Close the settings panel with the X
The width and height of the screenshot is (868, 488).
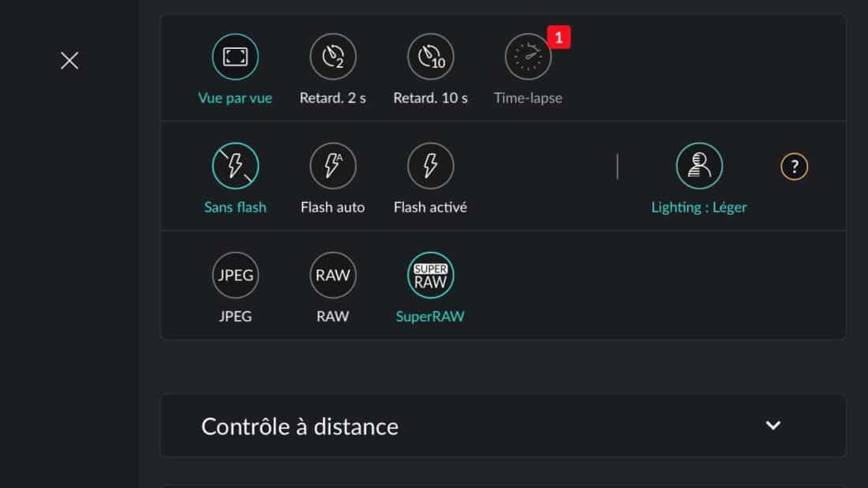[69, 60]
